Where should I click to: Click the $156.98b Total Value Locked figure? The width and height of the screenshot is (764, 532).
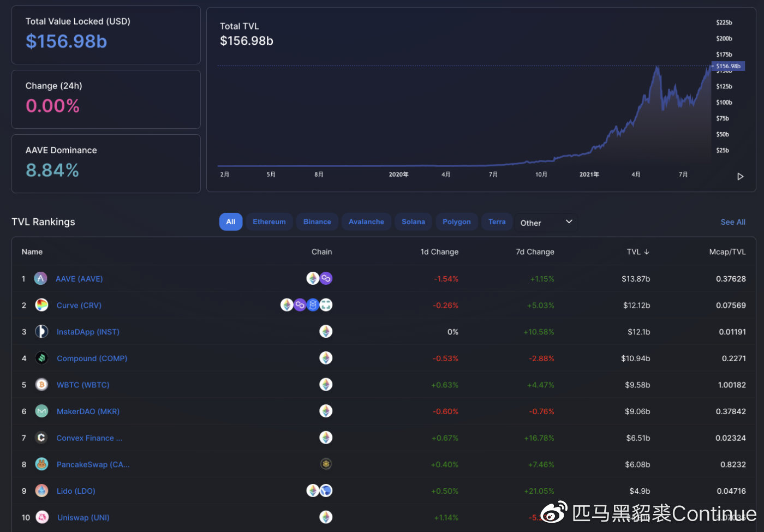[x=66, y=41]
